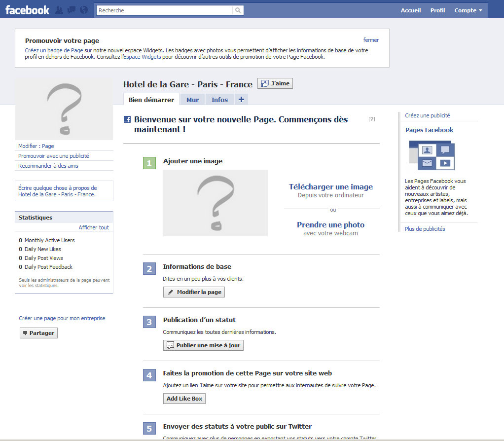504x441 pixels.
Task: Click 'Daily Post Views' statistic
Action: tap(41, 258)
